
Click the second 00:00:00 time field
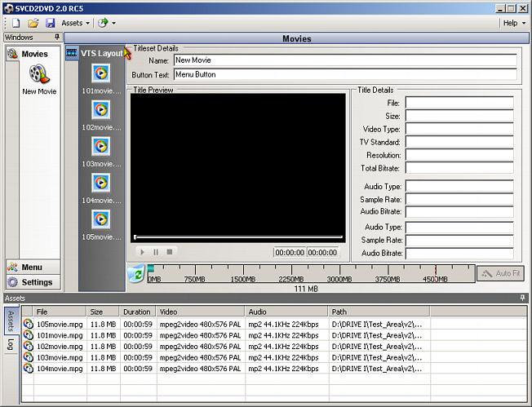(322, 252)
